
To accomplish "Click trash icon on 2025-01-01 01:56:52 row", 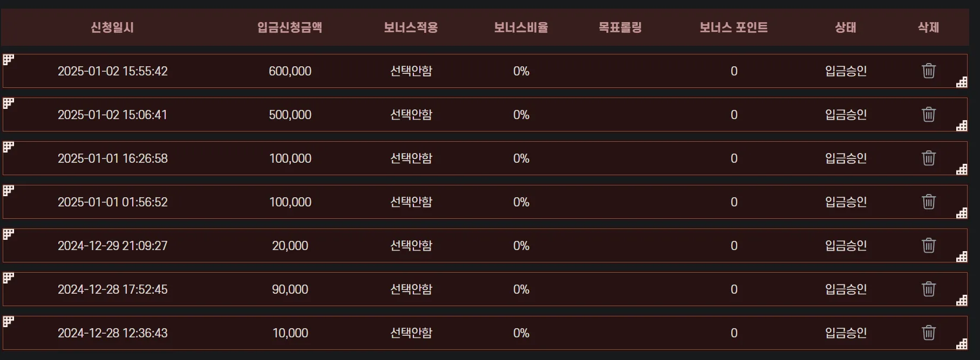I will click(928, 202).
